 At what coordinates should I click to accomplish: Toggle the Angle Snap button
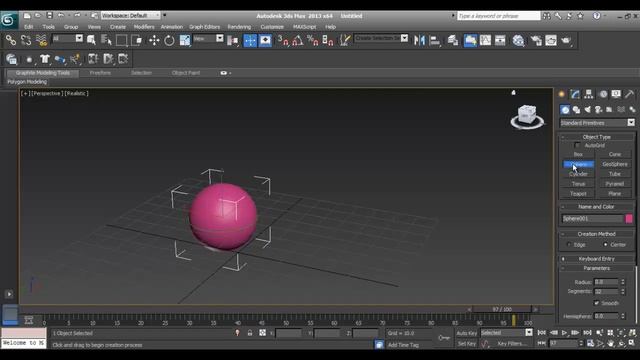pos(298,40)
